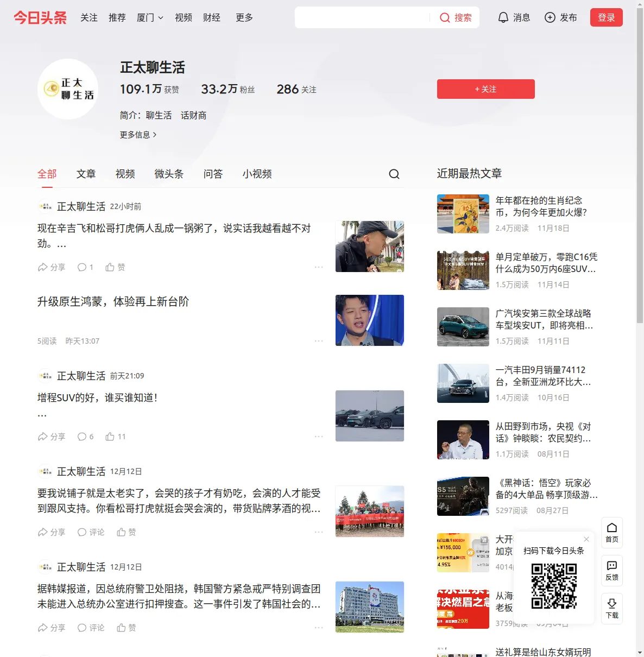Open the 更多 navigation menu
The width and height of the screenshot is (644, 657).
pyautogui.click(x=244, y=17)
